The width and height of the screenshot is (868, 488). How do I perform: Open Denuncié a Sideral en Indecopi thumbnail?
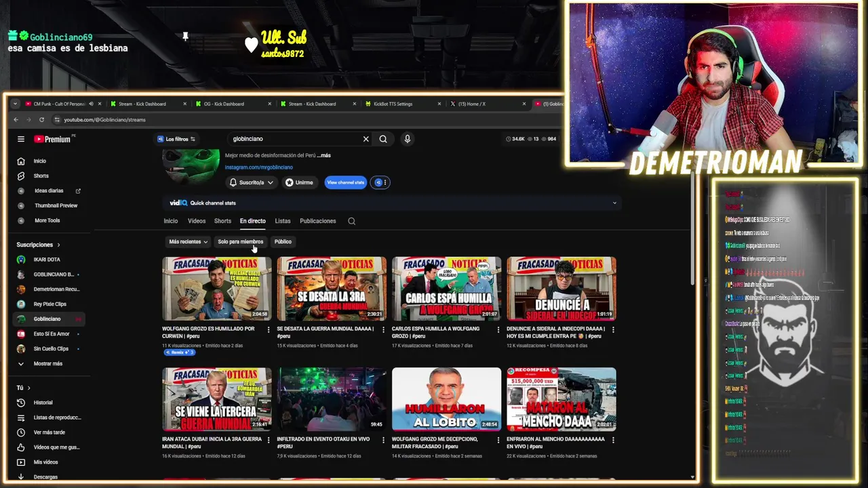pos(561,289)
